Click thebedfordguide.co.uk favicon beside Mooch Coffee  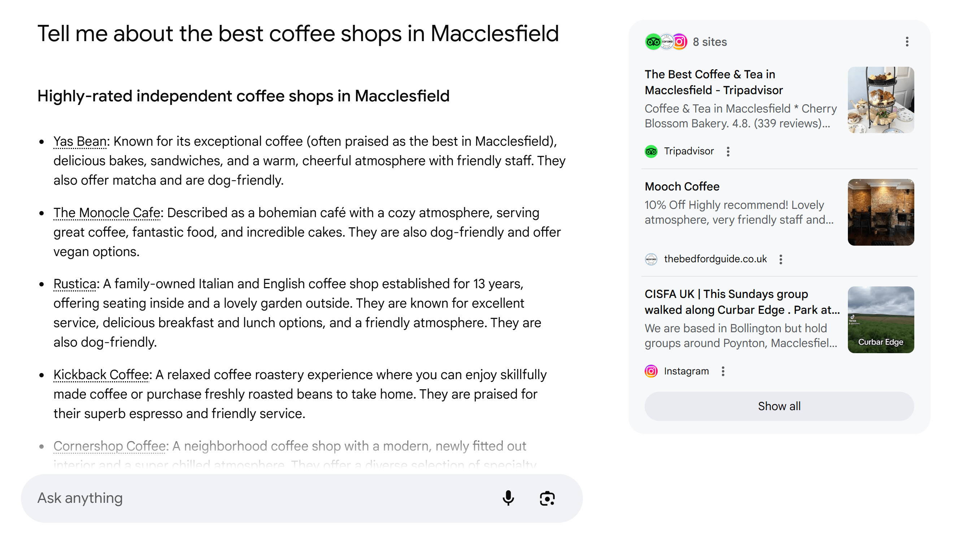click(651, 259)
